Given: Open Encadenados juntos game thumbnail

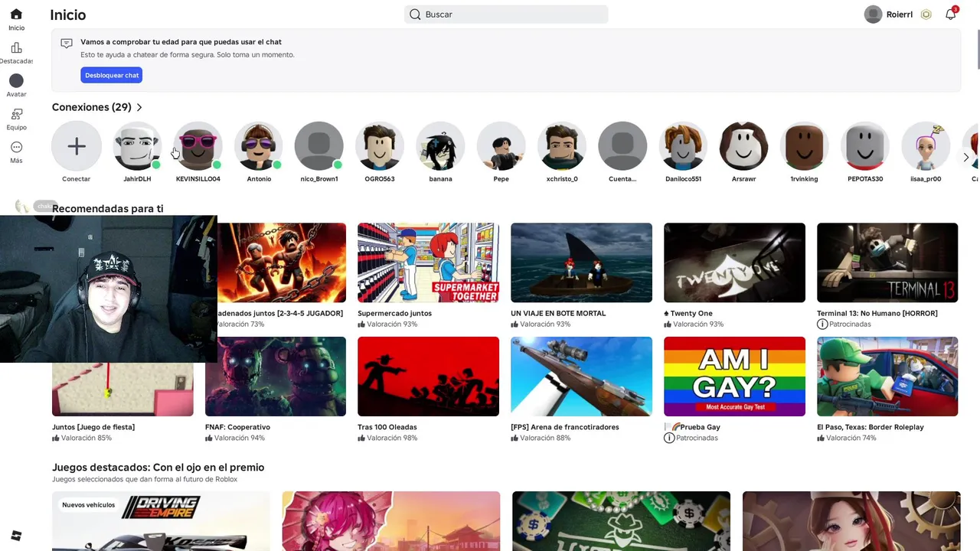Looking at the screenshot, I should [x=282, y=262].
